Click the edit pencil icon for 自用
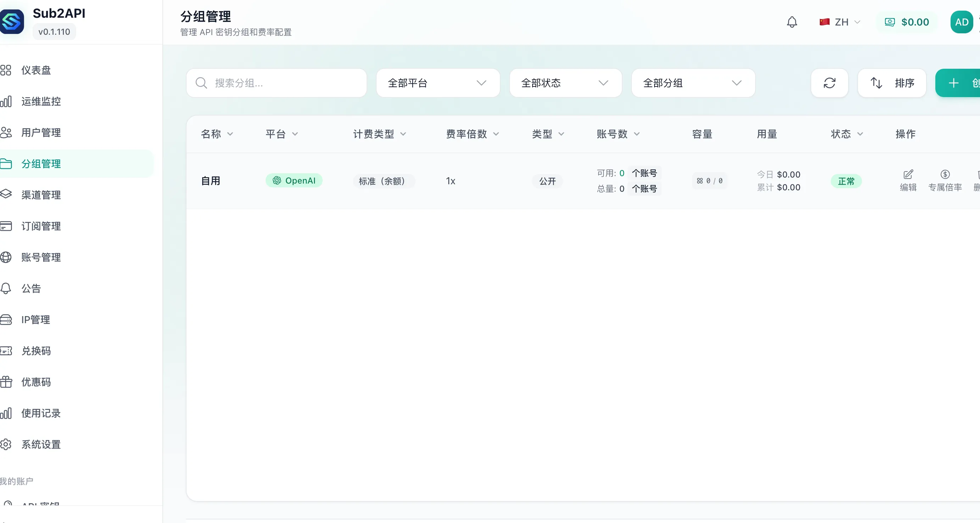The height and width of the screenshot is (523, 980). pyautogui.click(x=908, y=174)
